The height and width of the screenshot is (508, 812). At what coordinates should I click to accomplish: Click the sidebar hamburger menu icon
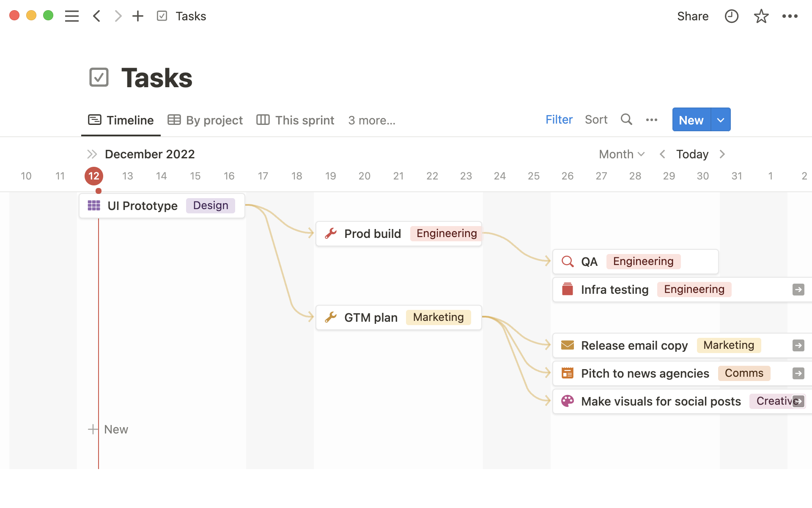(x=72, y=16)
